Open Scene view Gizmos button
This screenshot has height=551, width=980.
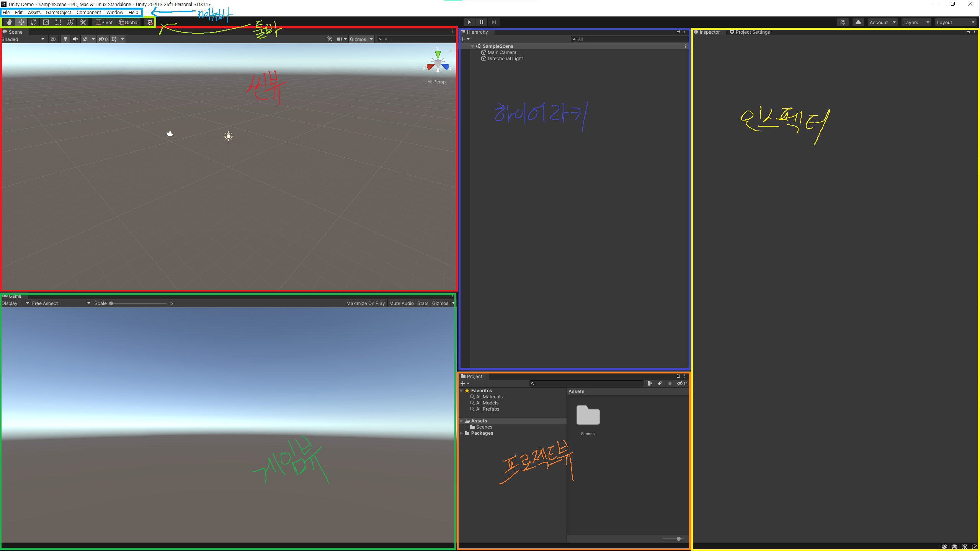click(358, 39)
